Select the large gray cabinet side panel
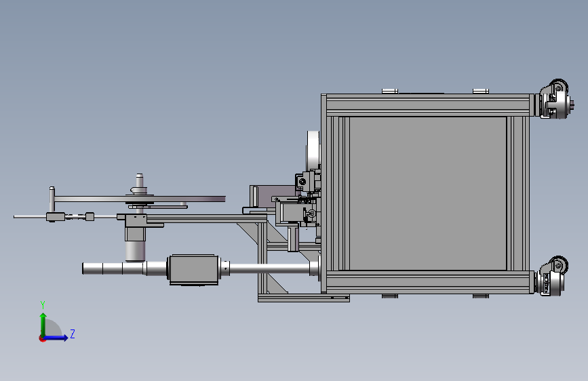This screenshot has height=381, width=588. (427, 193)
